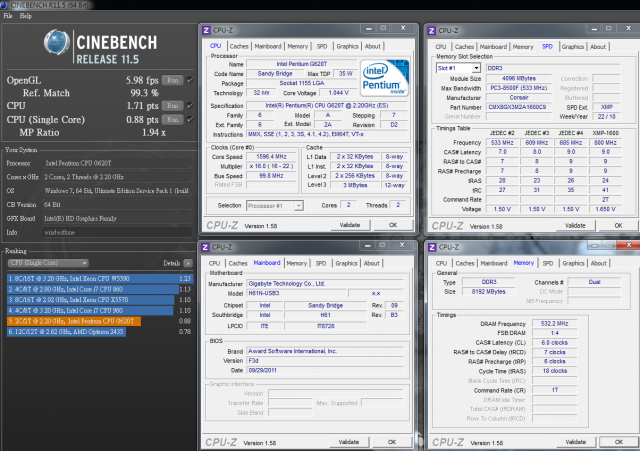The height and width of the screenshot is (451, 640).
Task: Open About tab in the Mainboard window
Action: point(371,263)
